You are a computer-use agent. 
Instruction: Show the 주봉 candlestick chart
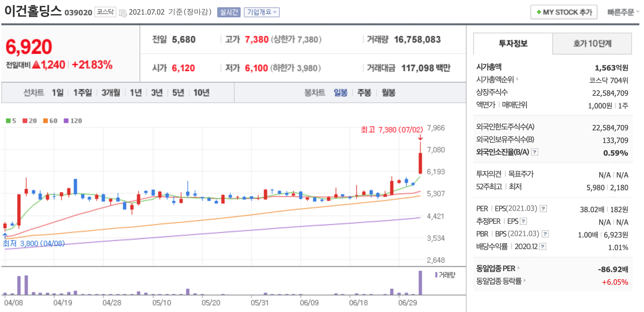coord(364,92)
